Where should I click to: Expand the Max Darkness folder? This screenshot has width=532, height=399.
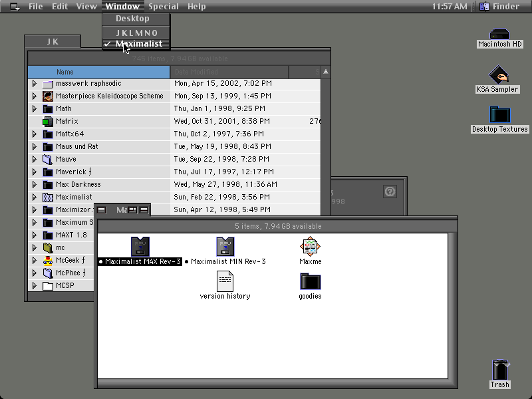pos(35,185)
